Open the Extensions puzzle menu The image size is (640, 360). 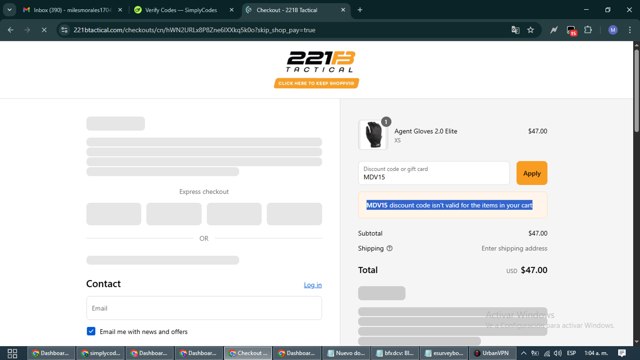(588, 30)
